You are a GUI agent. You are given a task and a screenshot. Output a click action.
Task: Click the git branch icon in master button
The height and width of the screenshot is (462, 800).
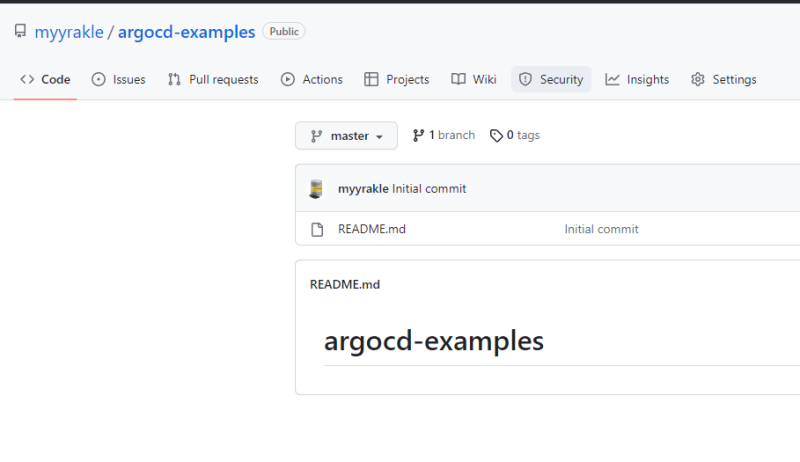click(316, 136)
